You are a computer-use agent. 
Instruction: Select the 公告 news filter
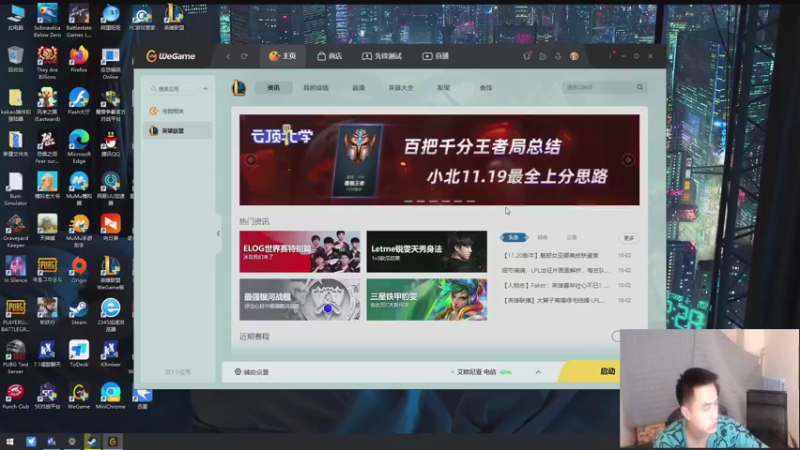(x=571, y=238)
